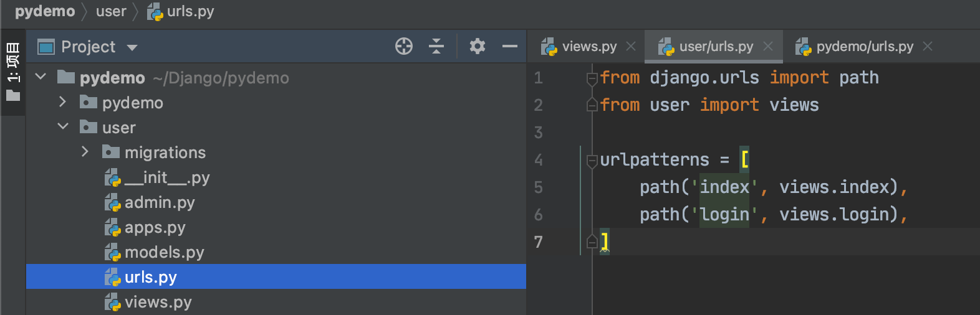Close the pydemo/urls.py editor tab

click(x=928, y=46)
